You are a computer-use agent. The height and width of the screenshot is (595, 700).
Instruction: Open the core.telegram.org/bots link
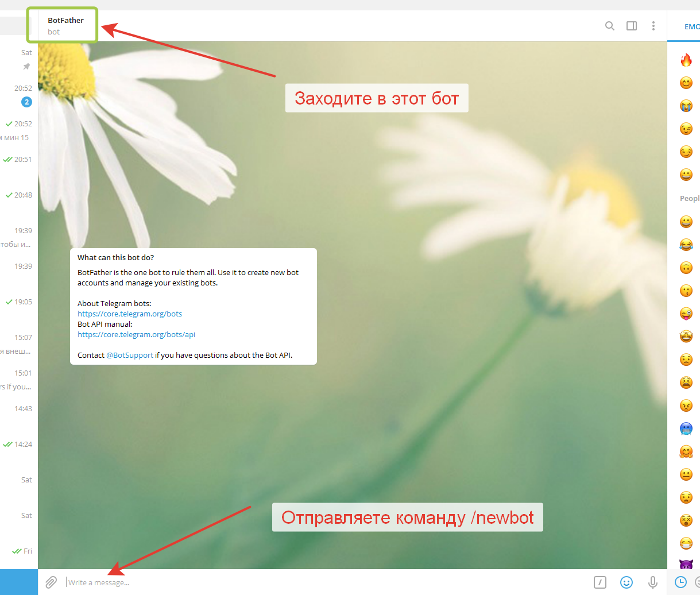pyautogui.click(x=130, y=314)
